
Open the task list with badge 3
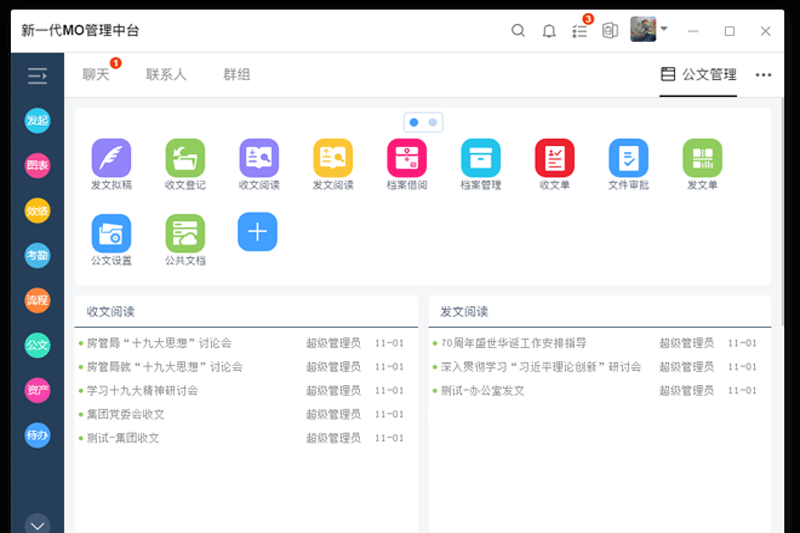pos(580,31)
